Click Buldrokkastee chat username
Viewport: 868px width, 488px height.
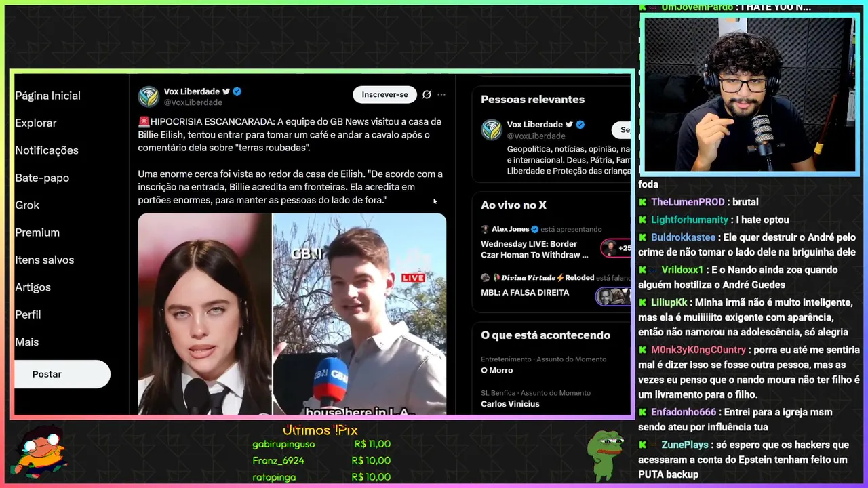pos(683,237)
